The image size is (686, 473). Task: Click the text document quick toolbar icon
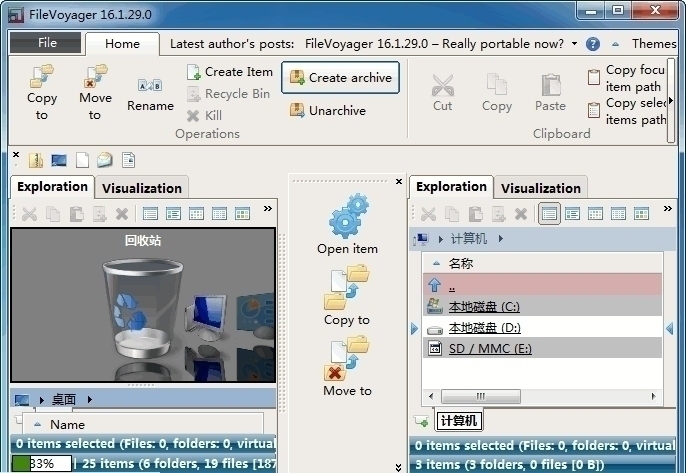pos(128,161)
